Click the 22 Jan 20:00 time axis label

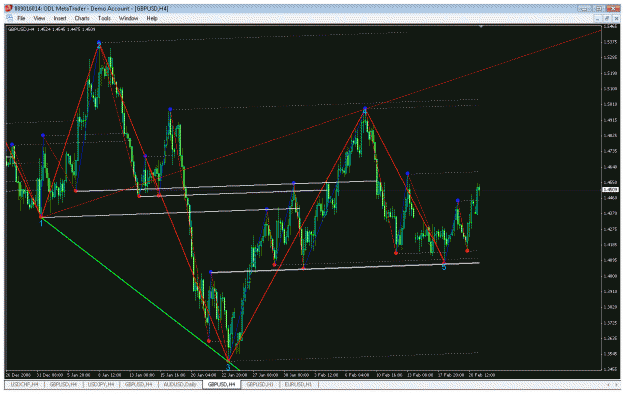(235, 375)
